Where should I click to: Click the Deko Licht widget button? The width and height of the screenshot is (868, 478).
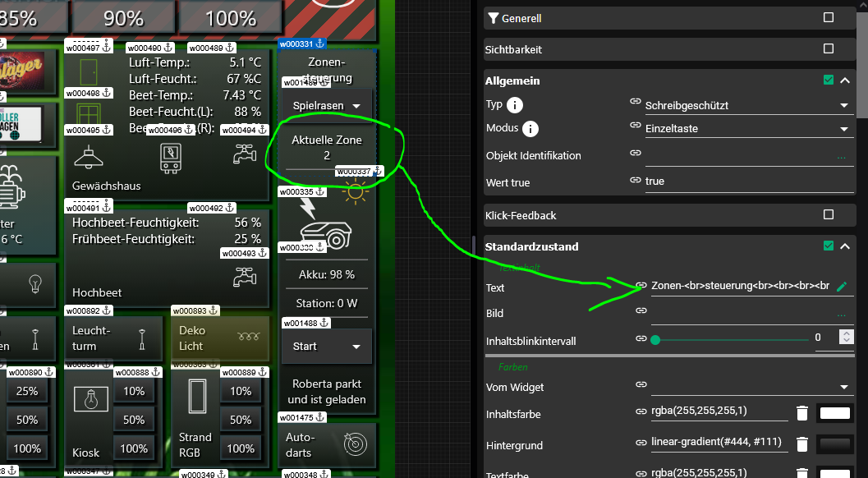point(220,338)
